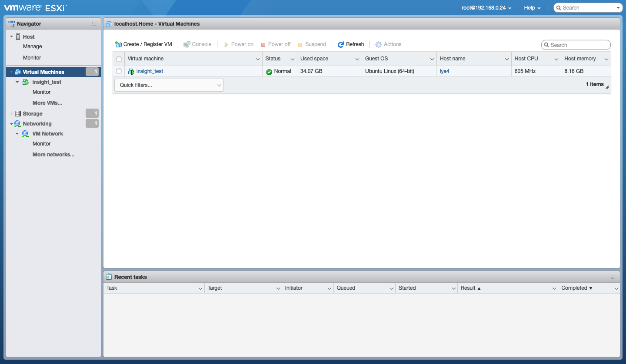The height and width of the screenshot is (364, 626).
Task: Open the Help menu
Action: pyautogui.click(x=531, y=7)
